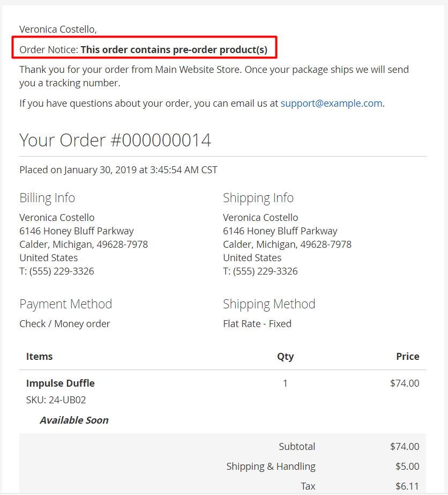Click the 'Check / Money order' text

click(65, 323)
